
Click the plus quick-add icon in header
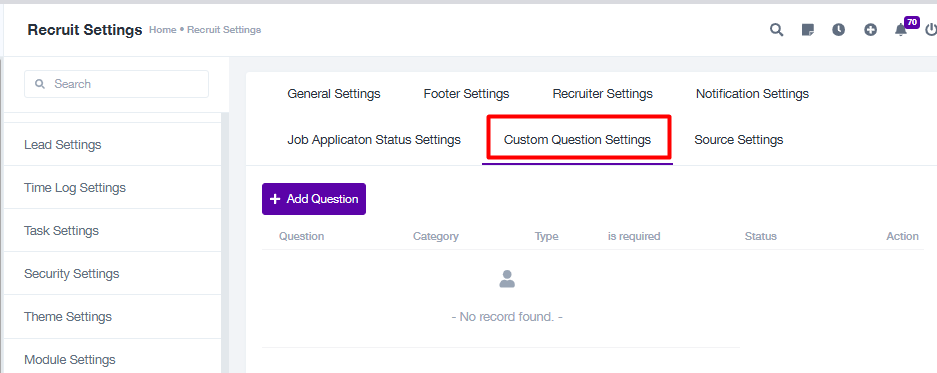[871, 30]
